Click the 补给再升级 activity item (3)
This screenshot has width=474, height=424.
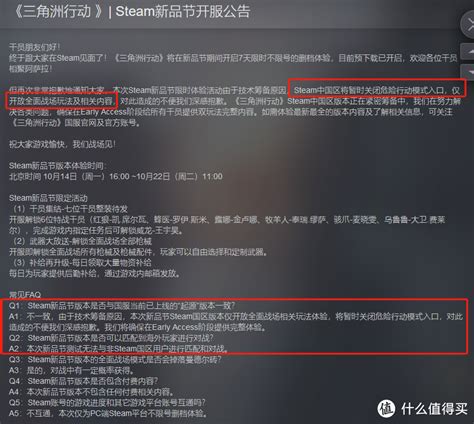(x=82, y=263)
